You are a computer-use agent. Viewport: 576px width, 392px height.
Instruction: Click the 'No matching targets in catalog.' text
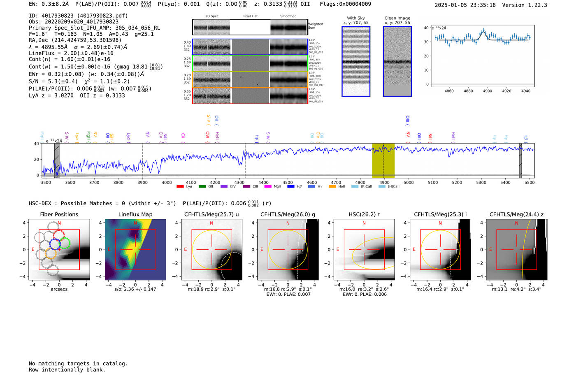pyautogui.click(x=78, y=364)
